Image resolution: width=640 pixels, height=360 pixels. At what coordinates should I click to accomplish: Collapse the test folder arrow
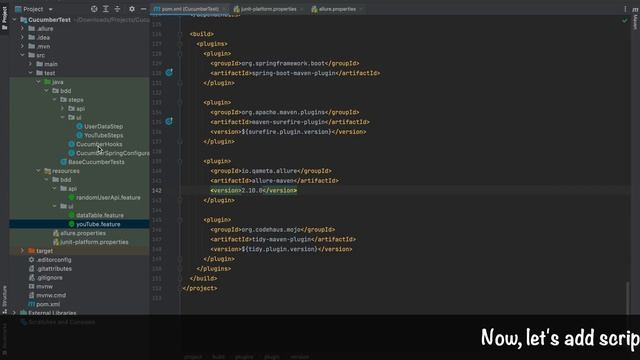click(x=31, y=73)
